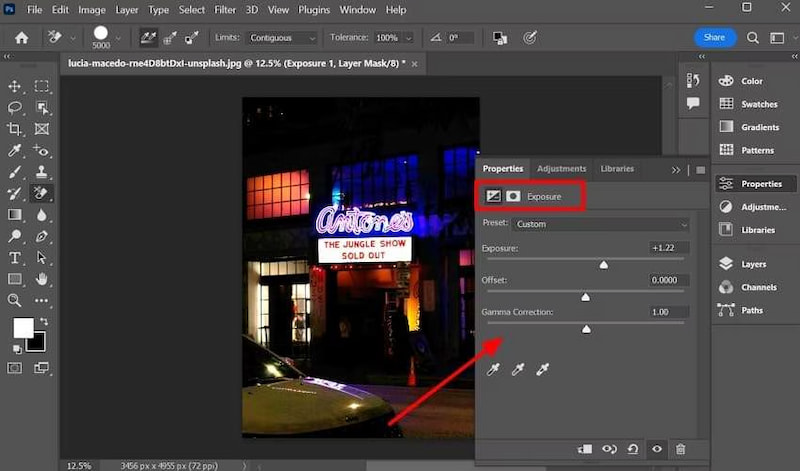The width and height of the screenshot is (800, 471).
Task: Open the Edit Toolbar three-dots menu
Action: [x=41, y=301]
